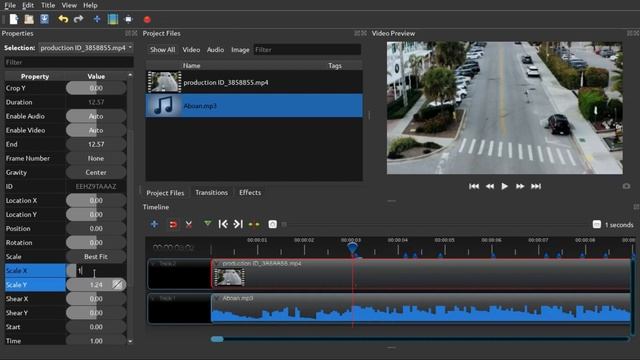This screenshot has height=360, width=640.
Task: Create a new project with the toolbar icon
Action: tap(14, 19)
